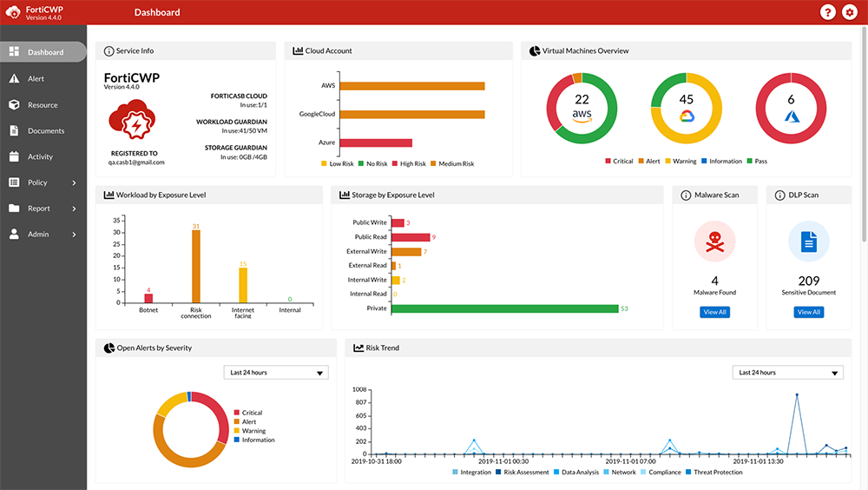The height and width of the screenshot is (490, 868).
Task: Expand the Policy submenu chevron
Action: coord(74,182)
